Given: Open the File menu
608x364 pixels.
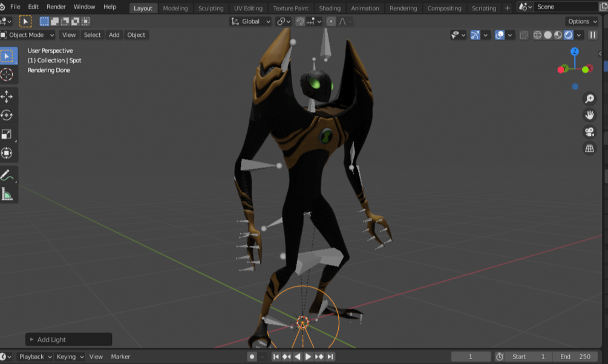Looking at the screenshot, I should (x=15, y=7).
